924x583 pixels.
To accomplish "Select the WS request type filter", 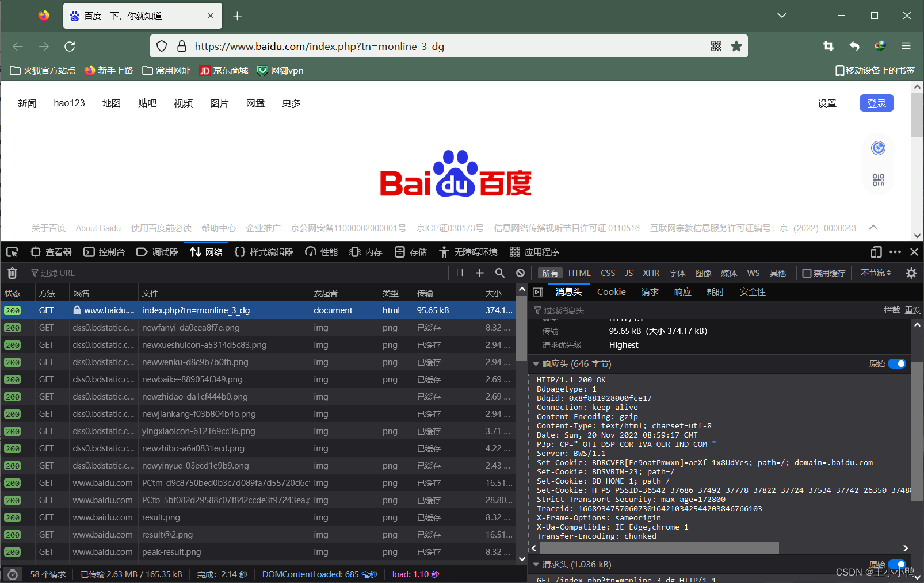I will tap(753, 273).
